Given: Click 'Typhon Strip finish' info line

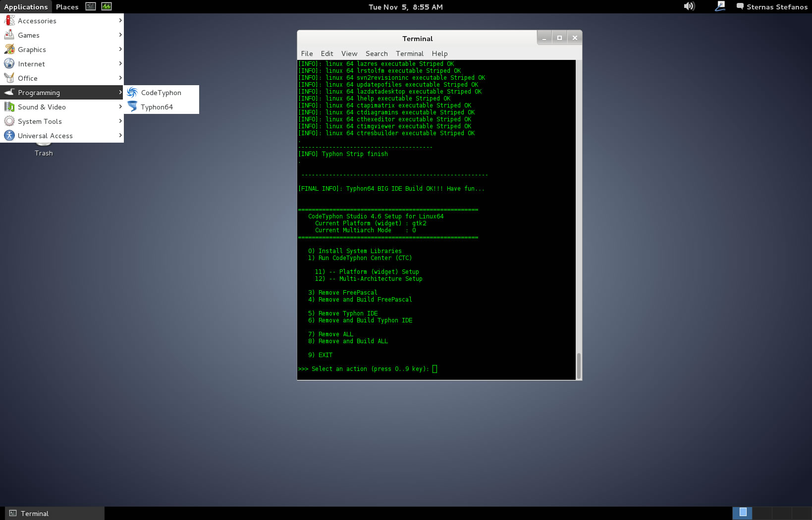Looking at the screenshot, I should [343, 154].
